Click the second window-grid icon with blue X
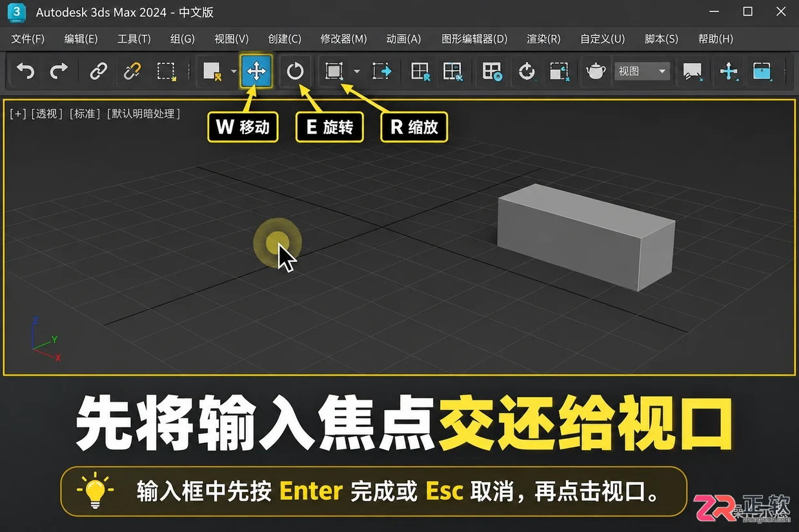799x532 pixels. (x=453, y=71)
